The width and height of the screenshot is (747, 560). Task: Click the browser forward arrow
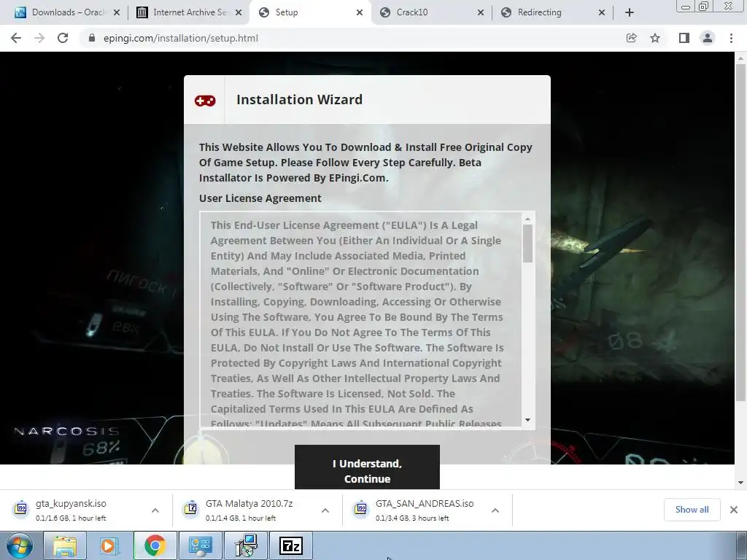(x=39, y=38)
